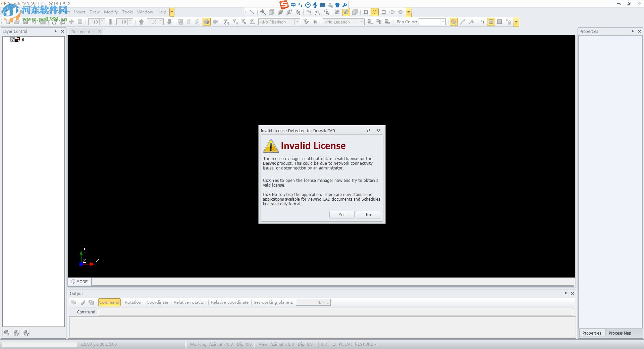Toggle the highlighted dashed selection rectangle icon
This screenshot has height=349, width=644.
pos(375,12)
